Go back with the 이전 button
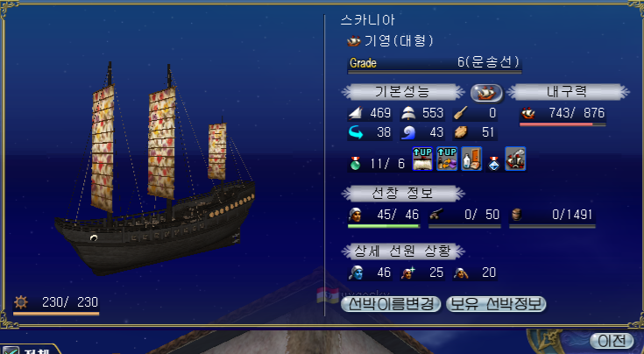The width and height of the screenshot is (644, 354). (612, 341)
